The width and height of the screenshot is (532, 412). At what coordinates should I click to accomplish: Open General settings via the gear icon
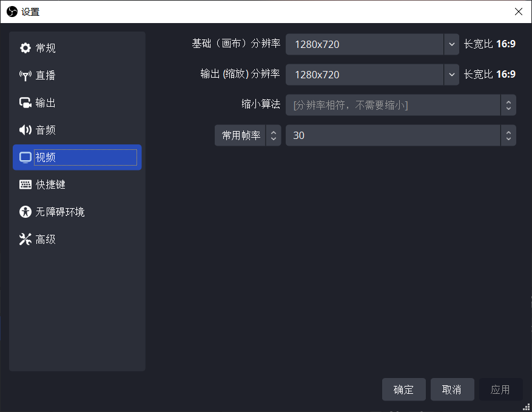(25, 47)
